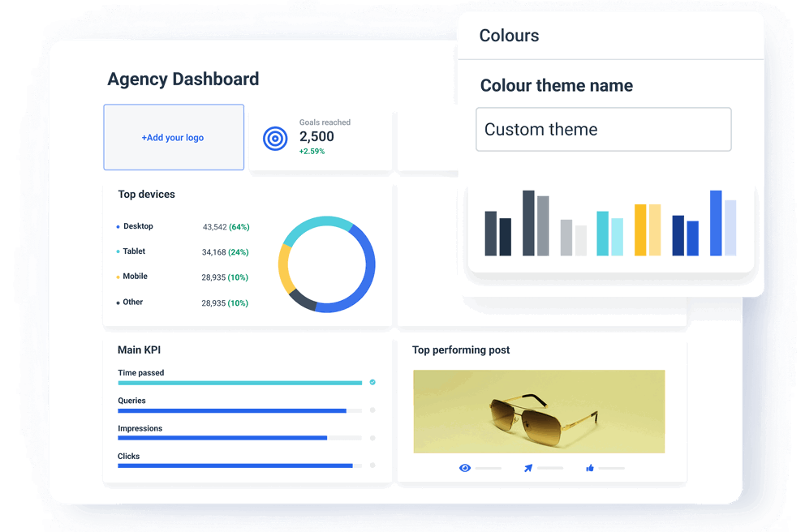
Task: Switch to the Colours panel
Action: (510, 36)
